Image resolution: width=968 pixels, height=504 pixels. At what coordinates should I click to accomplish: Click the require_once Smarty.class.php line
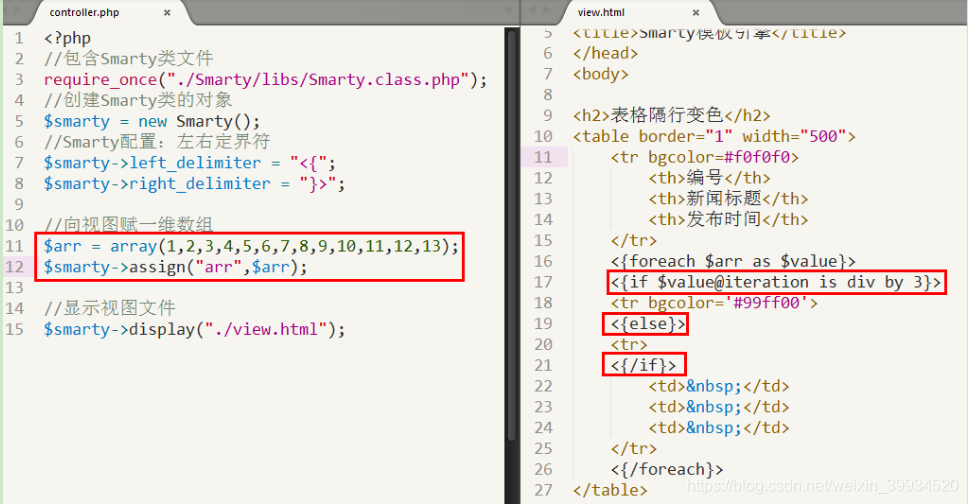[x=265, y=80]
